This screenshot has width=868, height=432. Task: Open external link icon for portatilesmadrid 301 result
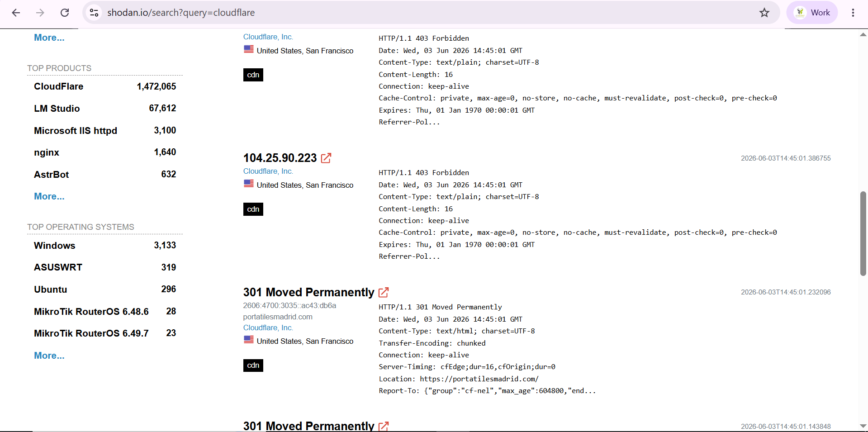click(384, 292)
